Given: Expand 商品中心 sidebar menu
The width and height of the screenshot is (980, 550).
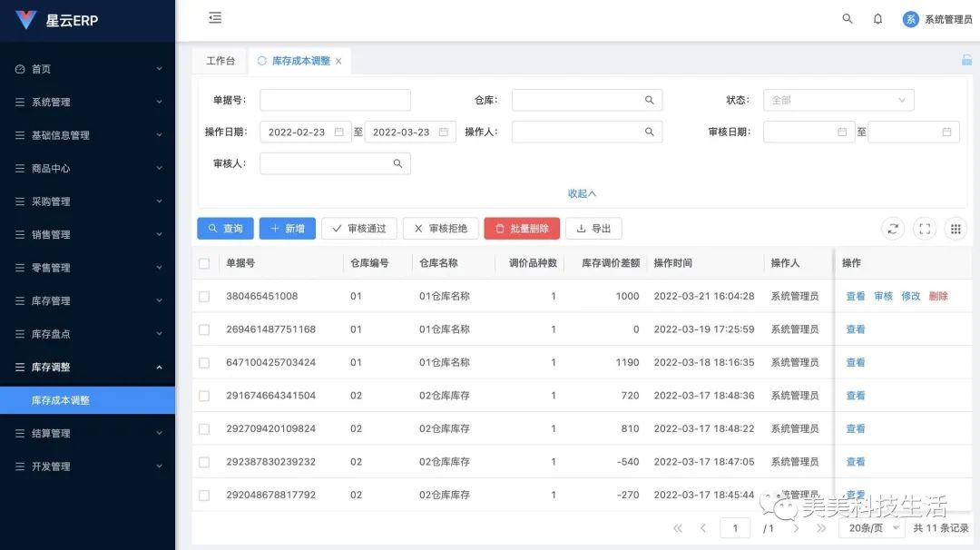Looking at the screenshot, I should pos(87,168).
